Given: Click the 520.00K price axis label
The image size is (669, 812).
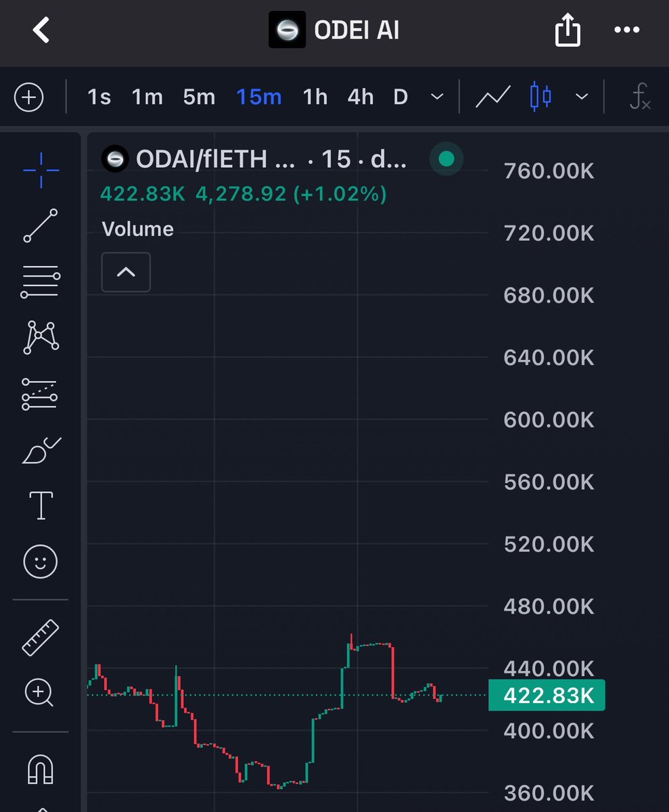Looking at the screenshot, I should (549, 544).
